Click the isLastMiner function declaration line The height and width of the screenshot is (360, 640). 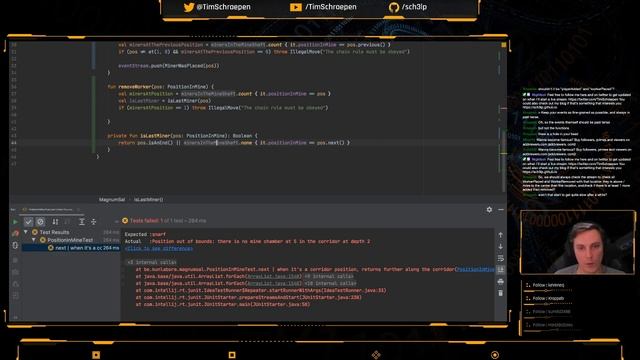[x=182, y=136]
